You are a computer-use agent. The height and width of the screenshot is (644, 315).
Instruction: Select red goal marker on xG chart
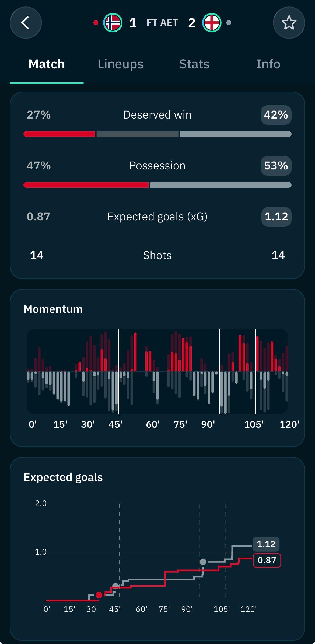99,595
